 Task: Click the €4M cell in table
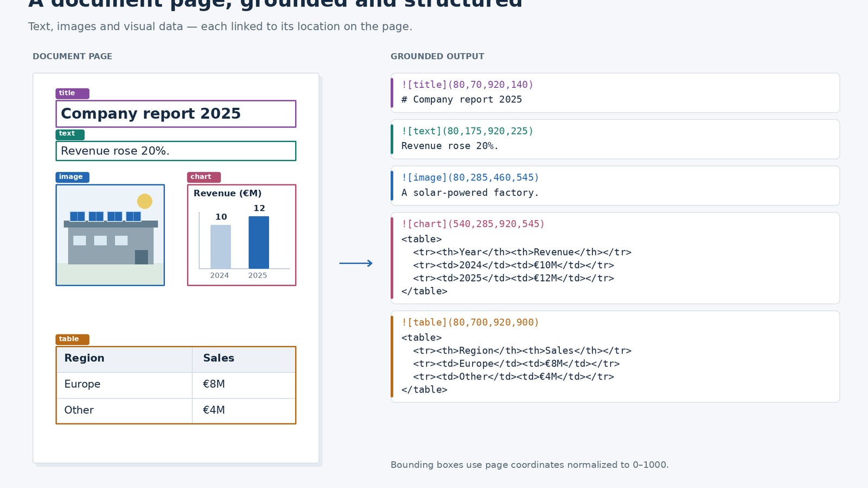pyautogui.click(x=244, y=410)
